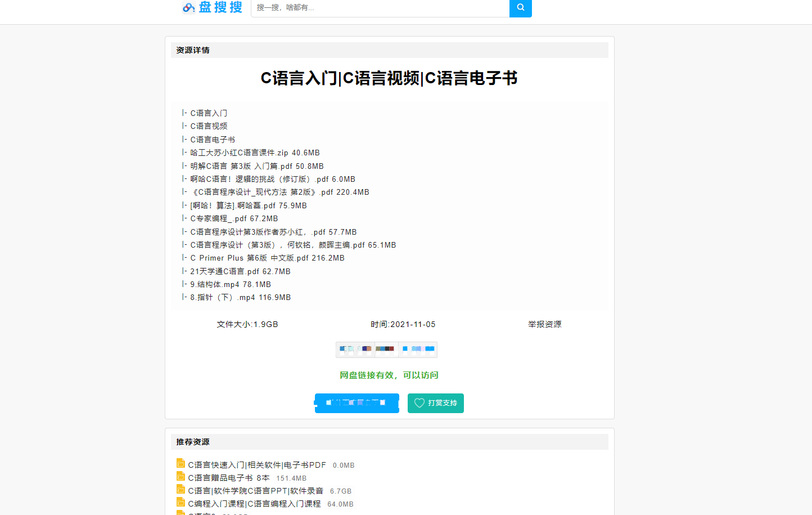Click file 9.结构体.mp4
Screen dimensions: 812x515
pyautogui.click(x=231, y=284)
